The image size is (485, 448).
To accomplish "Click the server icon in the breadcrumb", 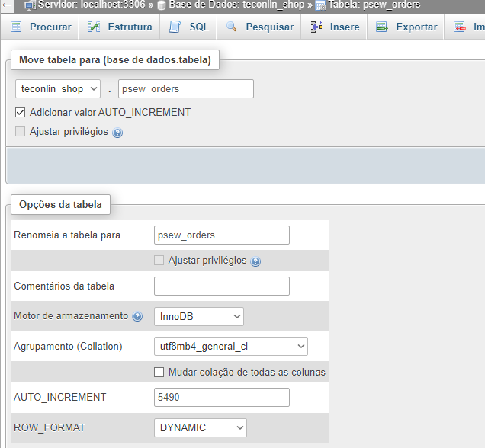I will coord(31,5).
